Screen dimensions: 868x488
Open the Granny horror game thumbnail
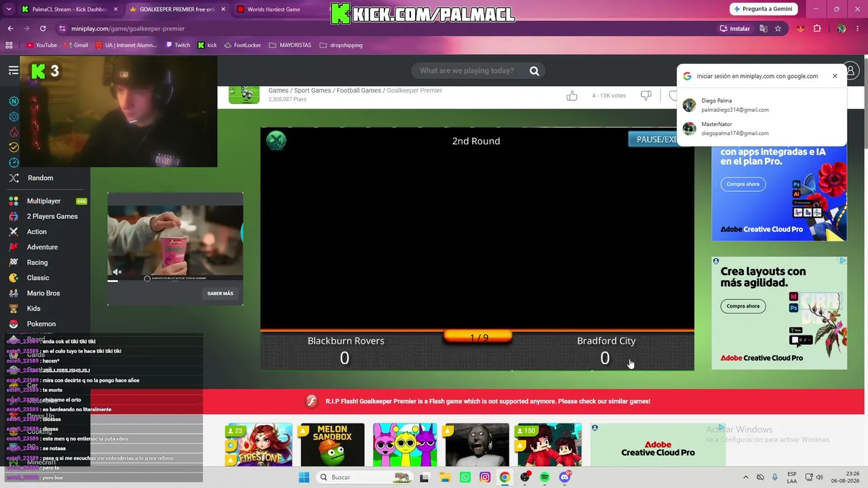477,445
